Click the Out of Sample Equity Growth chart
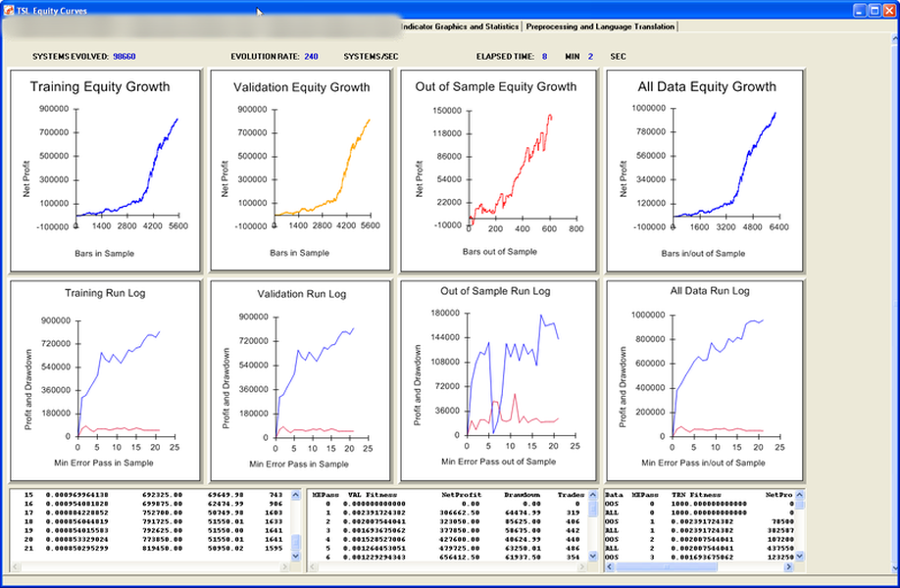The width and height of the screenshot is (900, 588). point(498,170)
